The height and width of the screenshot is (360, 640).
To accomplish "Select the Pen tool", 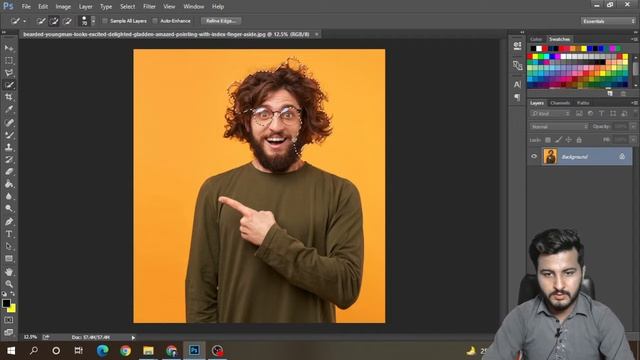I will (x=9, y=222).
